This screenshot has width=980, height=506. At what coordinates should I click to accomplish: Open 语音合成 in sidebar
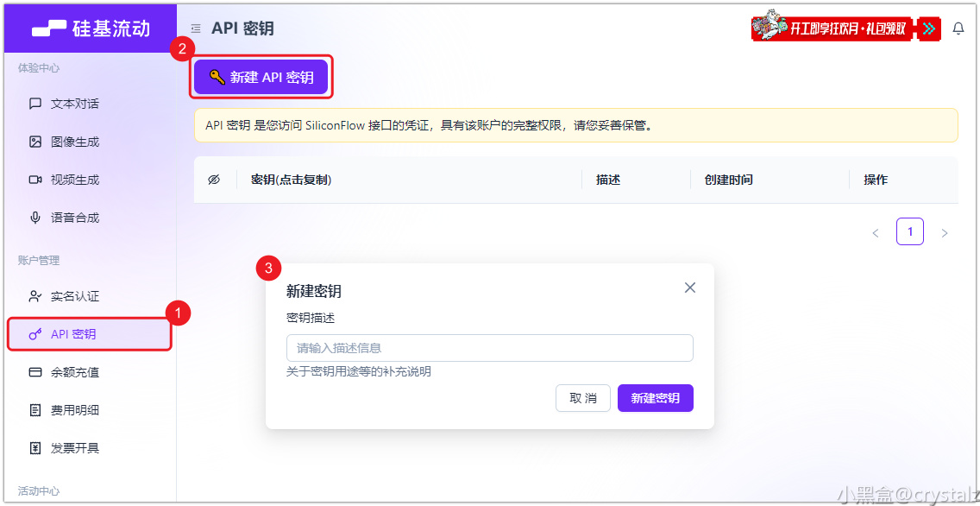(x=74, y=218)
